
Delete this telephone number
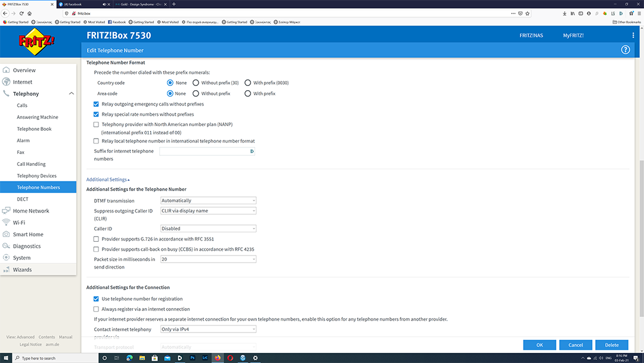click(x=612, y=345)
